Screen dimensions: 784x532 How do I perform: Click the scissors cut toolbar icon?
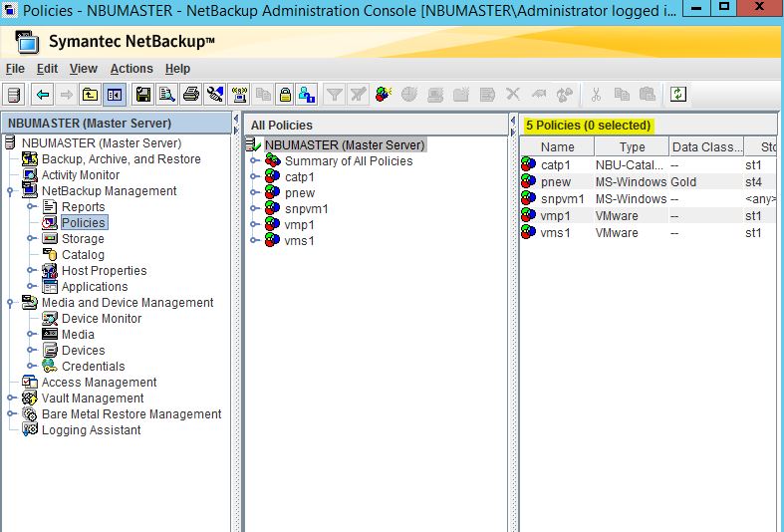(x=596, y=95)
